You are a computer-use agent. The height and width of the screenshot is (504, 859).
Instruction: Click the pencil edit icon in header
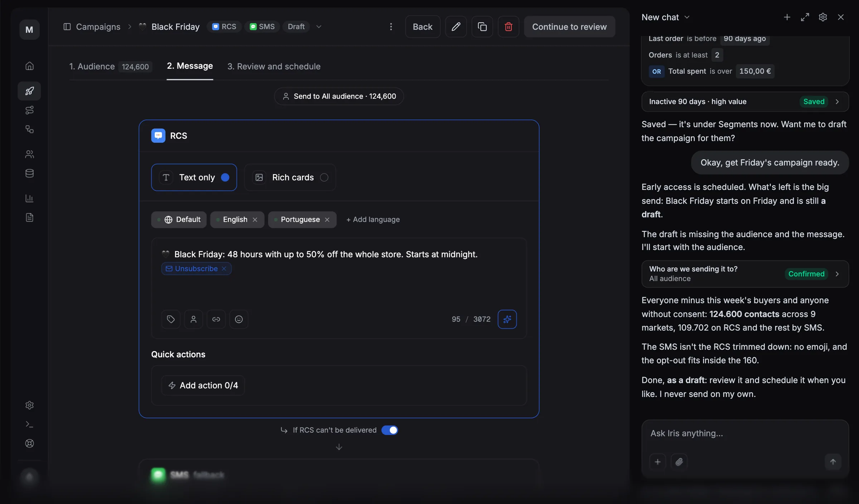pos(456,26)
